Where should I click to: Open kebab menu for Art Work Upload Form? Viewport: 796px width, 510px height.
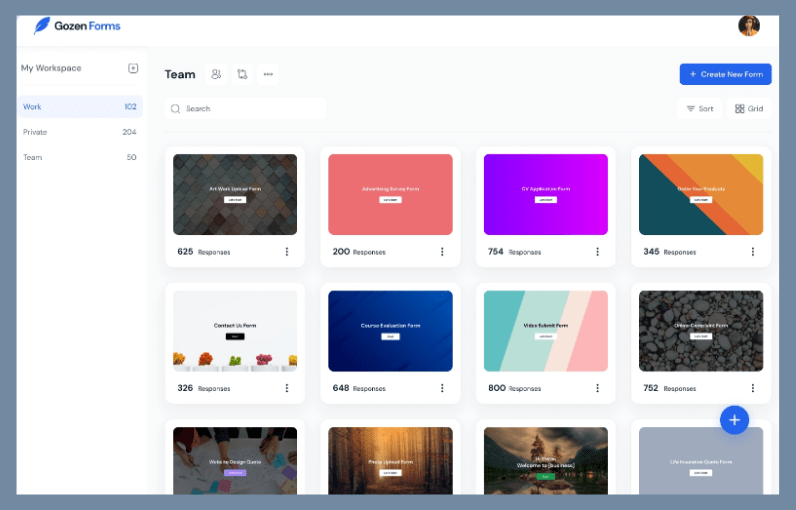pos(287,252)
